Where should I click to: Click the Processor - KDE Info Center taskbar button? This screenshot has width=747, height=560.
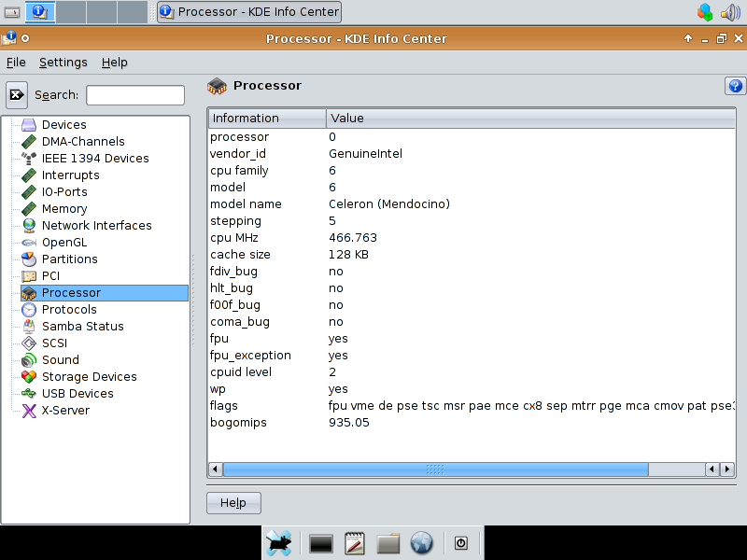249,12
